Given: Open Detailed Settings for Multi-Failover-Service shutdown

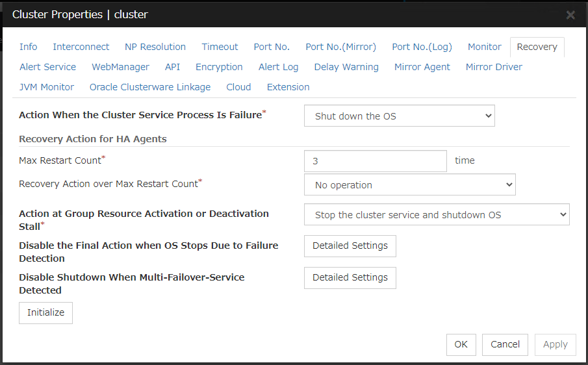Looking at the screenshot, I should 350,278.
